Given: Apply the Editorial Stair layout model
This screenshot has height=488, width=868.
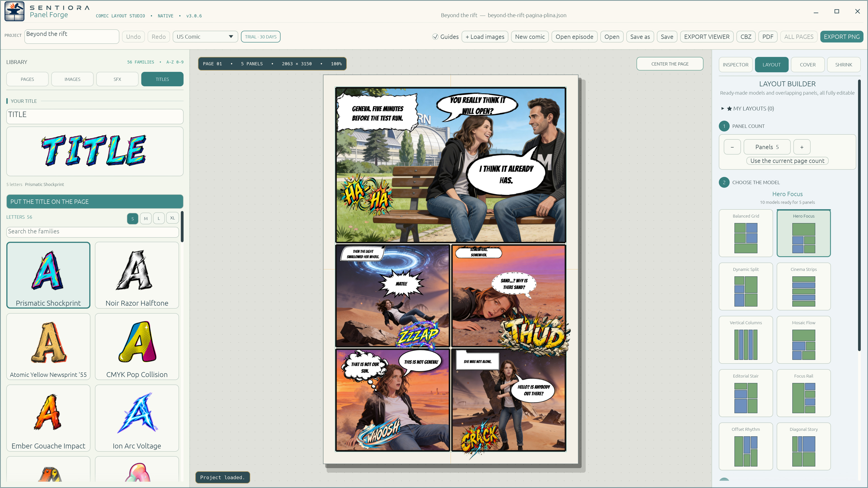Looking at the screenshot, I should [746, 393].
